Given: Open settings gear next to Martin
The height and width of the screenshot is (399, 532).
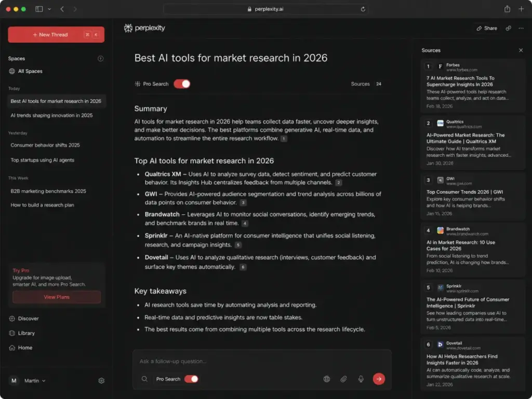Looking at the screenshot, I should coord(101,381).
